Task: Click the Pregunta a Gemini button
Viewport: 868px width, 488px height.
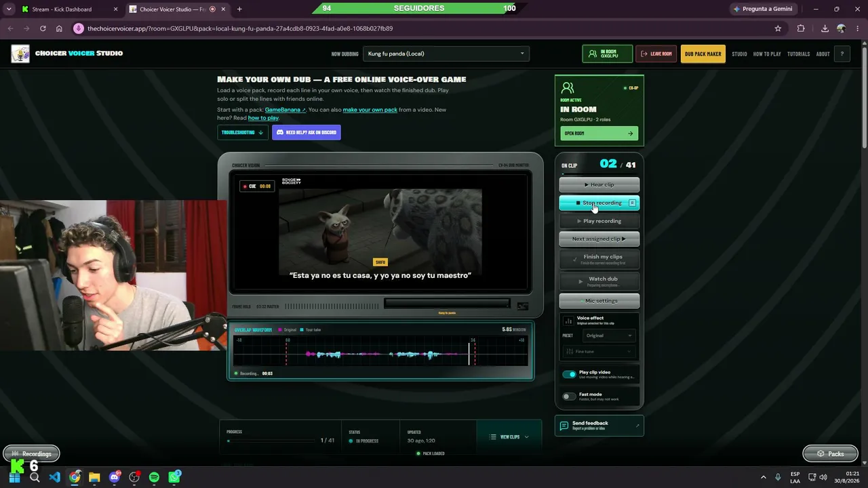Action: click(764, 9)
